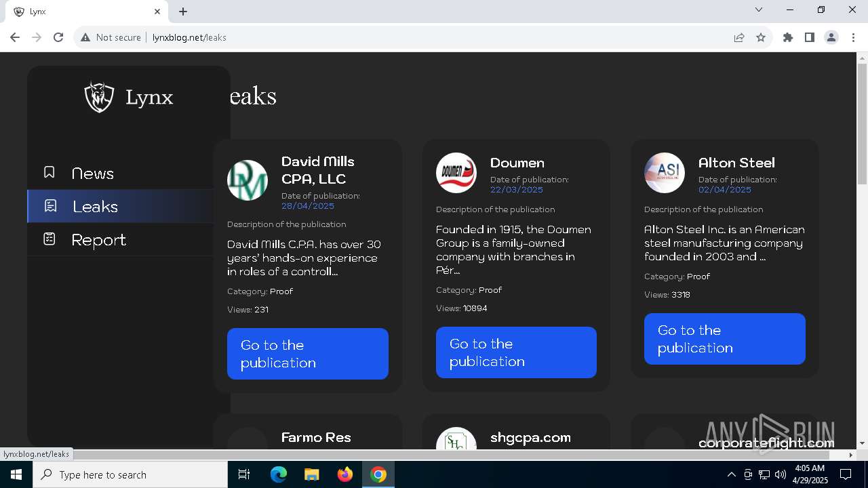The height and width of the screenshot is (488, 868).
Task: Open the Report sidebar icon
Action: [x=49, y=239]
